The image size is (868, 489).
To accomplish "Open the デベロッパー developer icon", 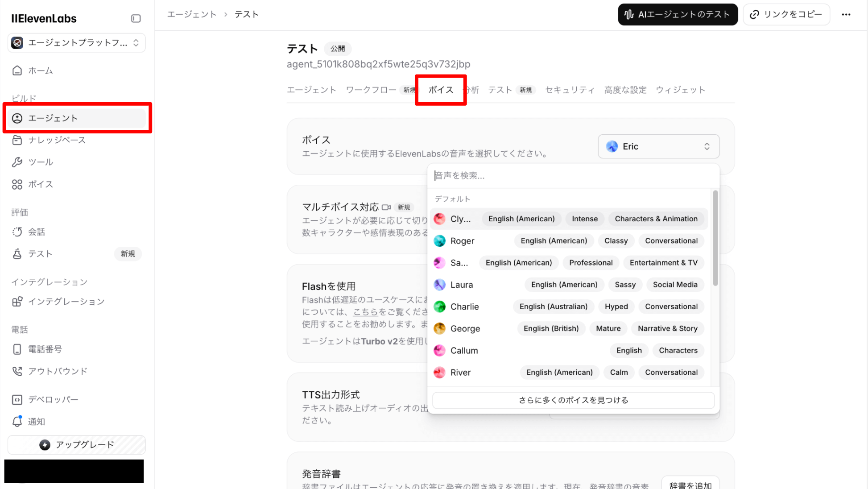I will pyautogui.click(x=17, y=400).
